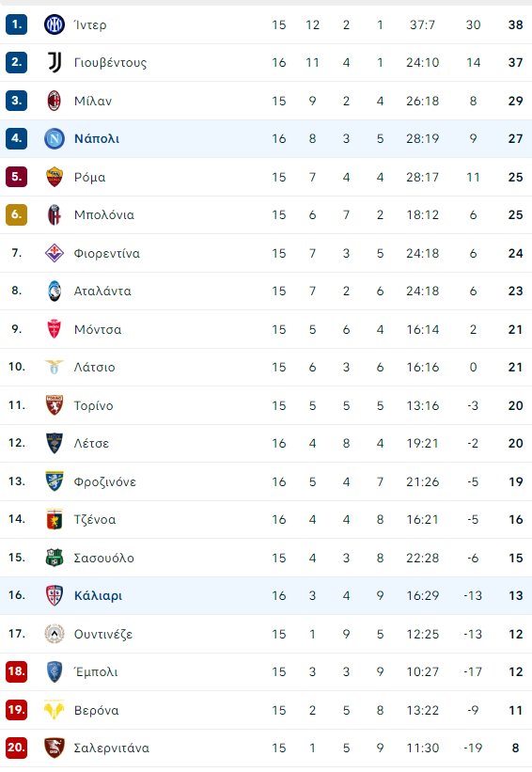
Task: Open the Κάλιαρι team link
Action: click(98, 596)
